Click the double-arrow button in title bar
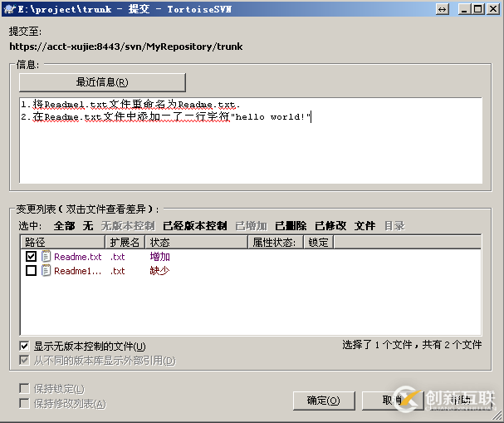Image resolution: width=504 pixels, height=423 pixels. pyautogui.click(x=443, y=9)
